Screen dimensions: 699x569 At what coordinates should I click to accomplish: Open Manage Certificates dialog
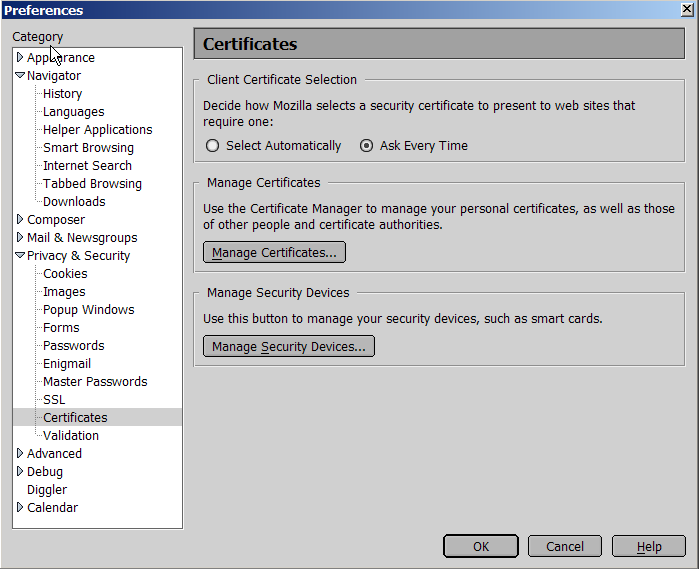(274, 252)
